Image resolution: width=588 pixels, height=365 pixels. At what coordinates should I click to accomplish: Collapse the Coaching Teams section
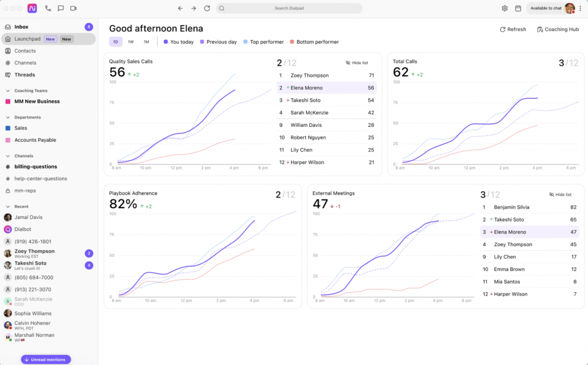9,91
